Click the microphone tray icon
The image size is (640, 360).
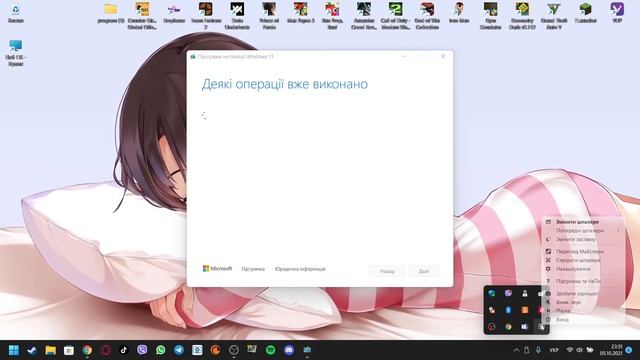538,350
